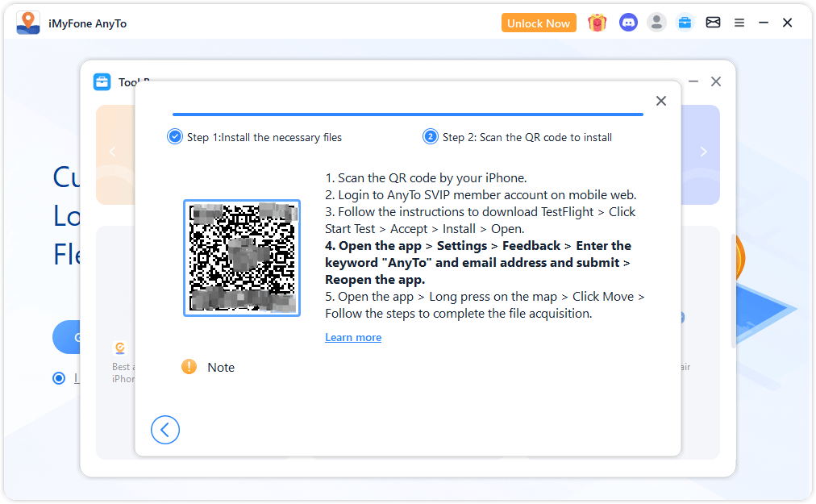This screenshot has width=816, height=504.
Task: Click the text about AnyTo SVIP member login
Action: pos(481,195)
